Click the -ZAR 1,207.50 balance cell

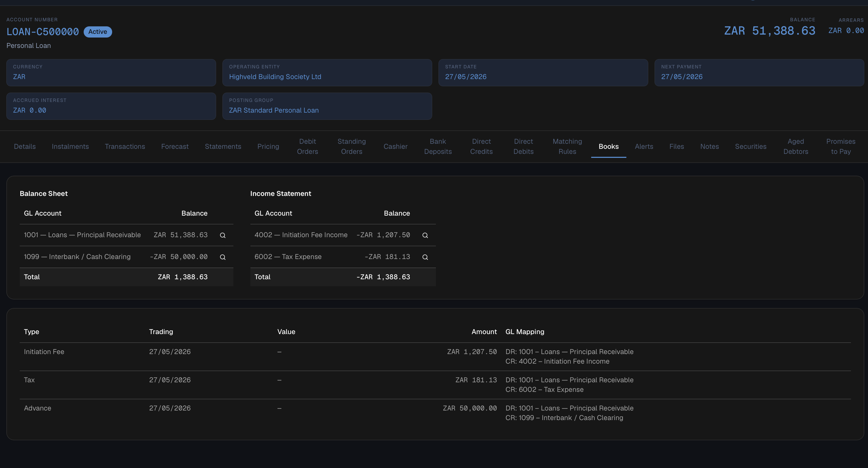tap(383, 235)
